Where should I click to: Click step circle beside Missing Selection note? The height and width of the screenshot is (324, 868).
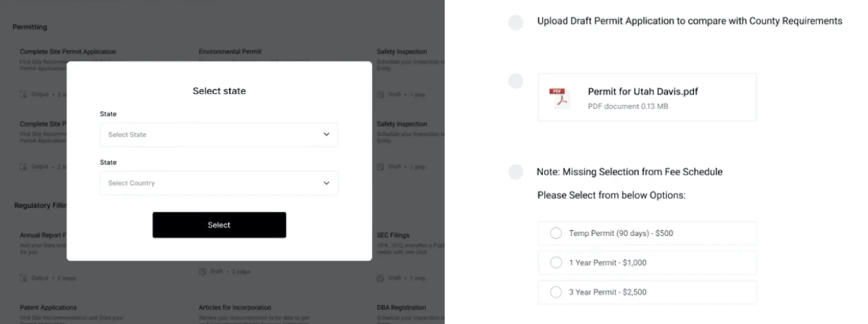coord(516,172)
